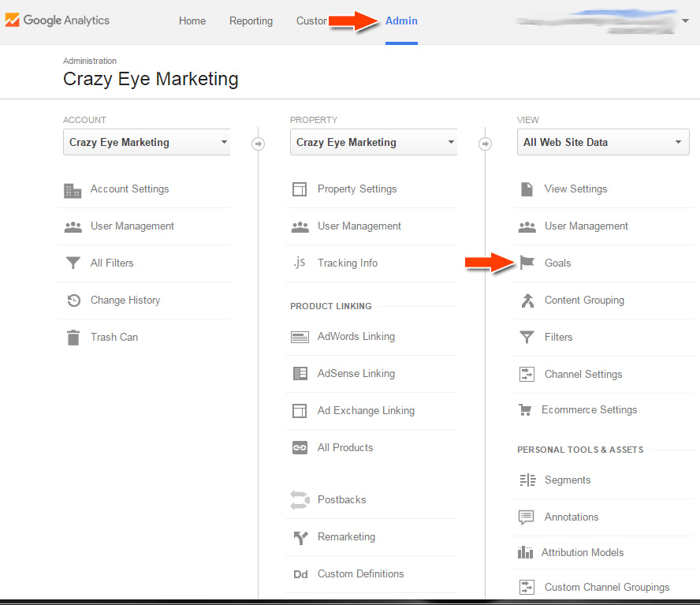Open Trash Can link
The height and width of the screenshot is (605, 700).
click(x=114, y=337)
